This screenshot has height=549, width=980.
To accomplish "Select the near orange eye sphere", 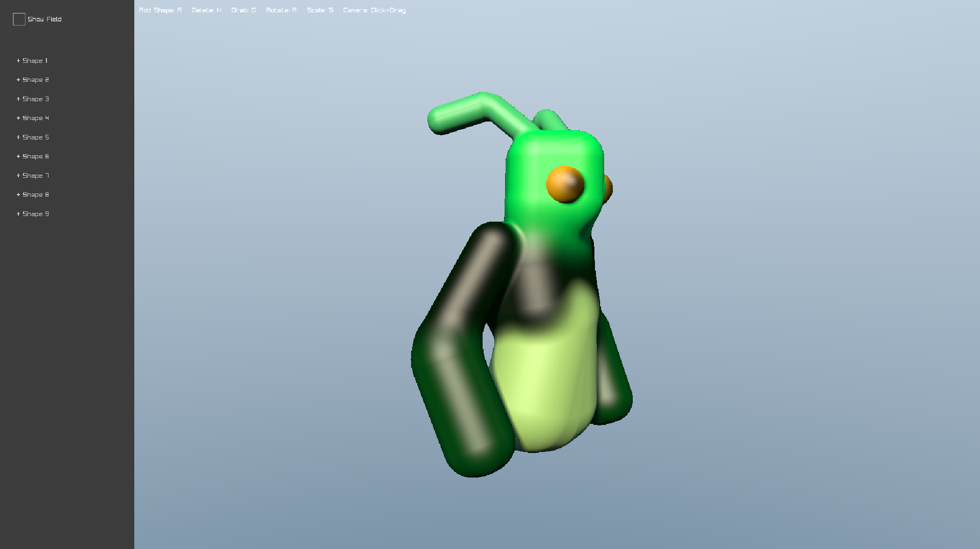I will (565, 184).
